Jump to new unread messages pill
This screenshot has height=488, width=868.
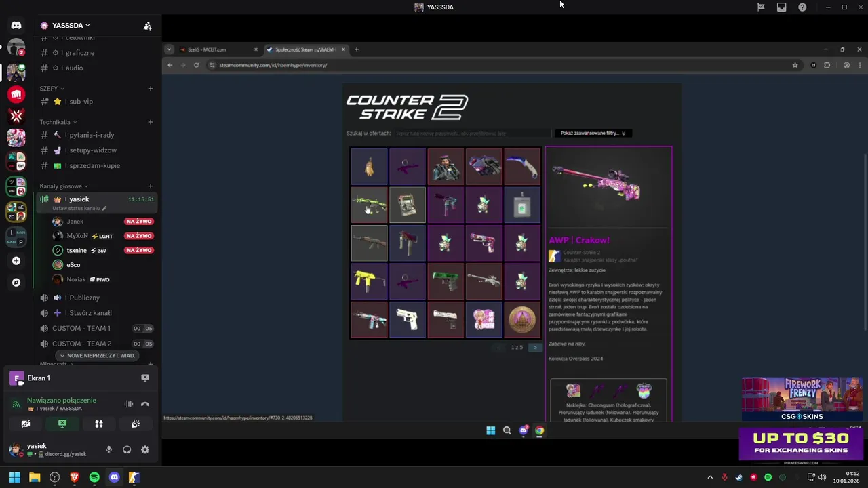[x=97, y=355]
